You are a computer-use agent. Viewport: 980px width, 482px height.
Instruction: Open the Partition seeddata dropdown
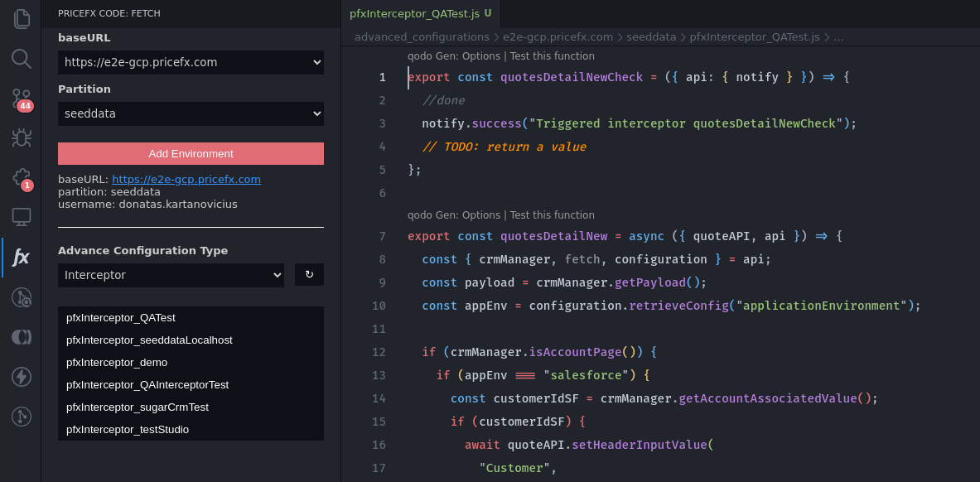191,113
